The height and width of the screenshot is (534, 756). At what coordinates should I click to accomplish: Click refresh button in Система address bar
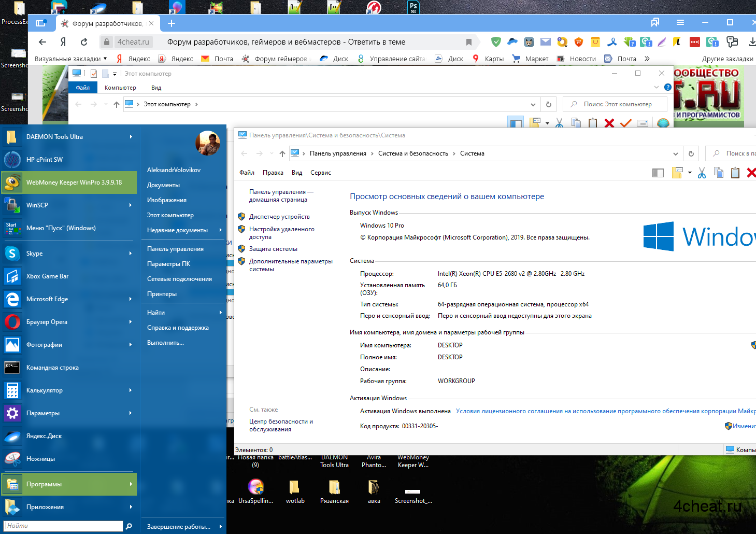(x=691, y=153)
